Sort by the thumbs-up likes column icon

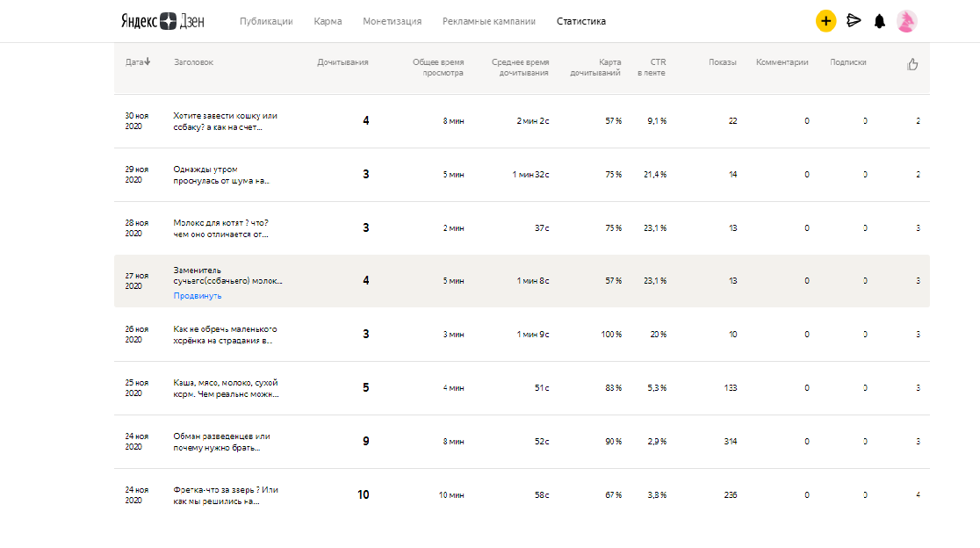click(912, 64)
